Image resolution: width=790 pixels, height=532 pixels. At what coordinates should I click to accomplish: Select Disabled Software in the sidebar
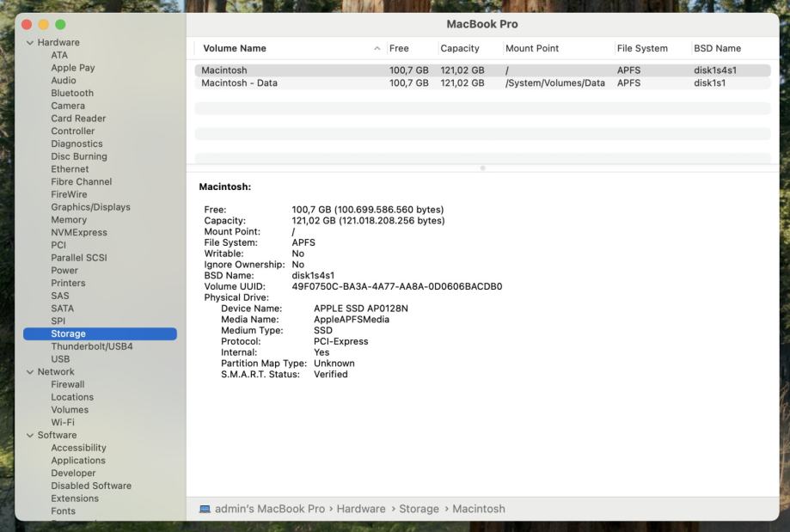(91, 486)
